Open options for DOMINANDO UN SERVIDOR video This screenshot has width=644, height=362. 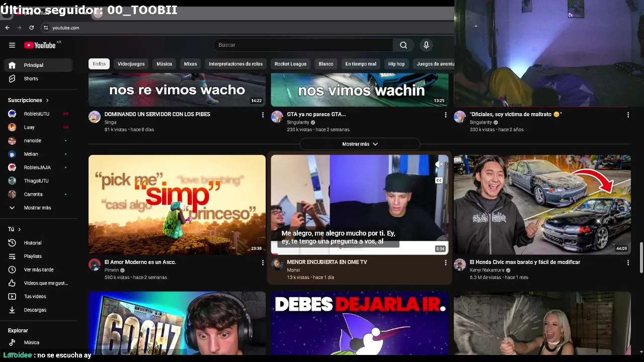[263, 115]
